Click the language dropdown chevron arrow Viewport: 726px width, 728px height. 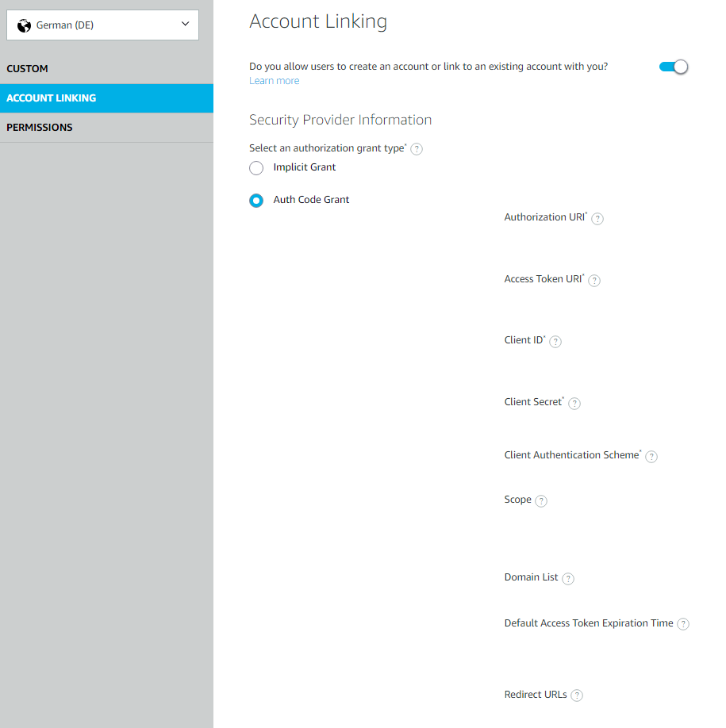pos(185,25)
